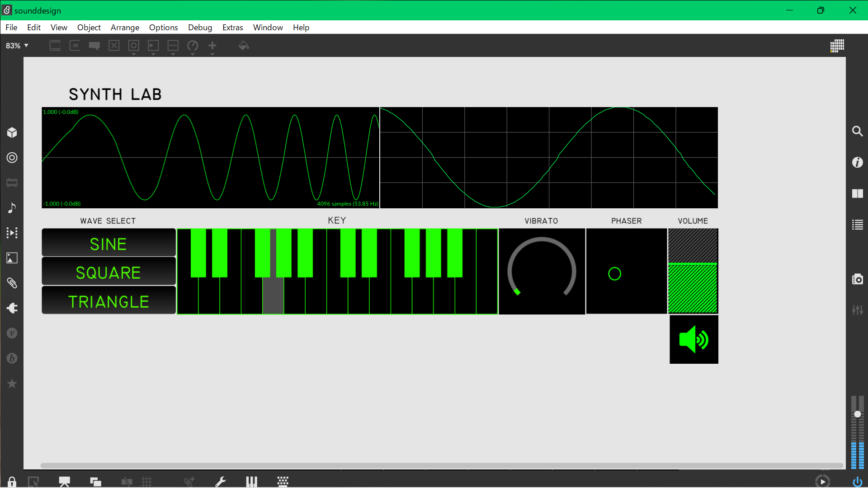Open the search magnifier icon

(x=857, y=131)
